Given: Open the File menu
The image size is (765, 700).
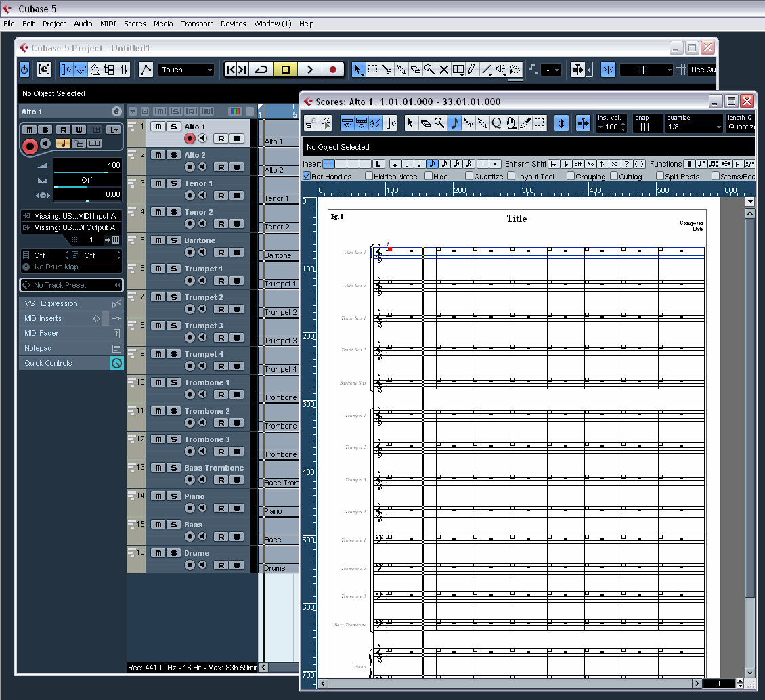Looking at the screenshot, I should click(x=9, y=24).
